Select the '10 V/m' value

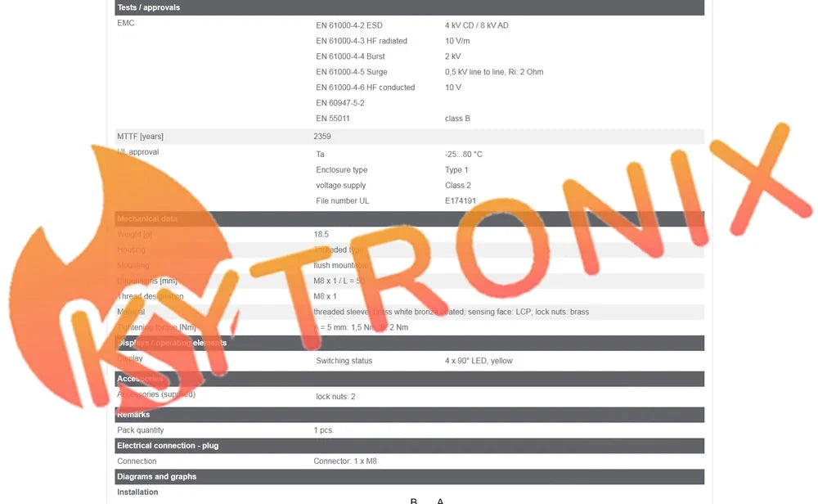(x=457, y=41)
